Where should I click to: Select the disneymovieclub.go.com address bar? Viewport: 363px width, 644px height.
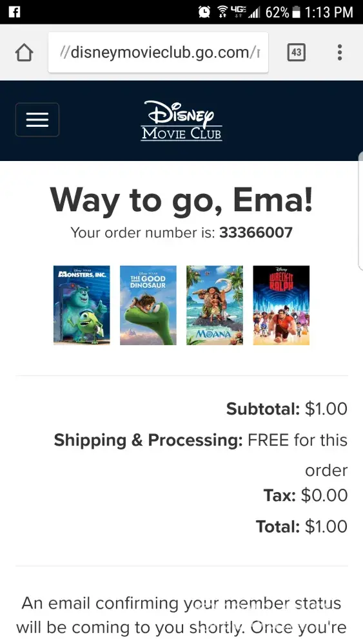point(158,53)
